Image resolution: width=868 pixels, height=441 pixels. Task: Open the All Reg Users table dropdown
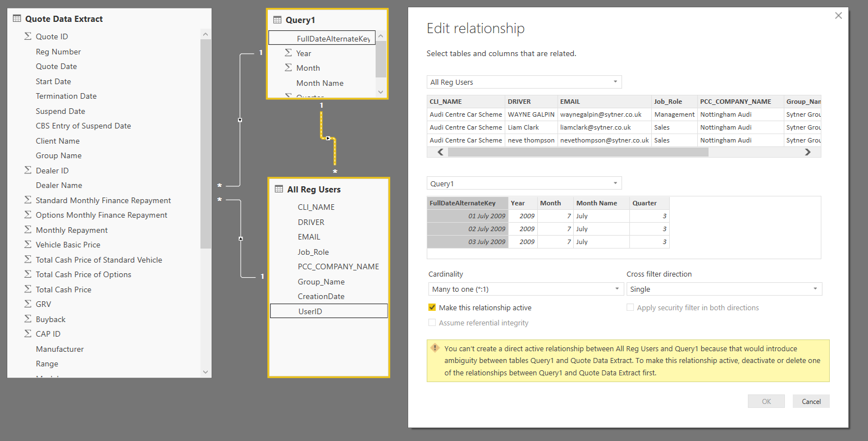[524, 82]
